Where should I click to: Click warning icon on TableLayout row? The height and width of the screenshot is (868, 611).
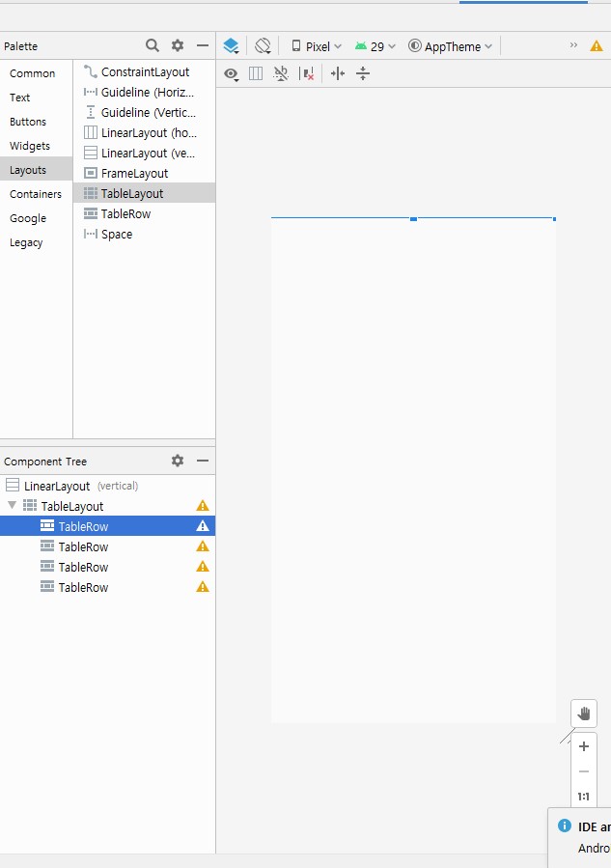pyautogui.click(x=203, y=505)
